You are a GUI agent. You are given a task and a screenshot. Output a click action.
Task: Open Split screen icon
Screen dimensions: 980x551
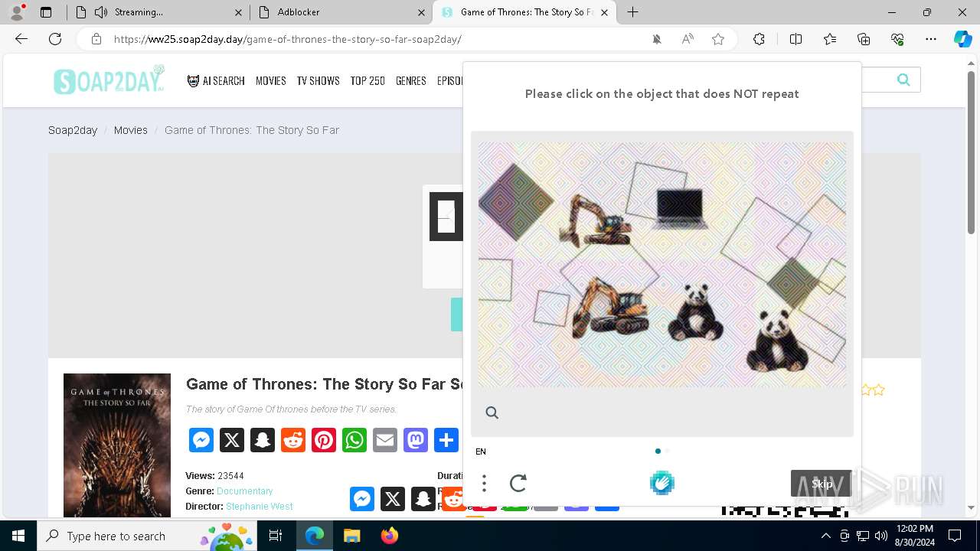pyautogui.click(x=795, y=39)
